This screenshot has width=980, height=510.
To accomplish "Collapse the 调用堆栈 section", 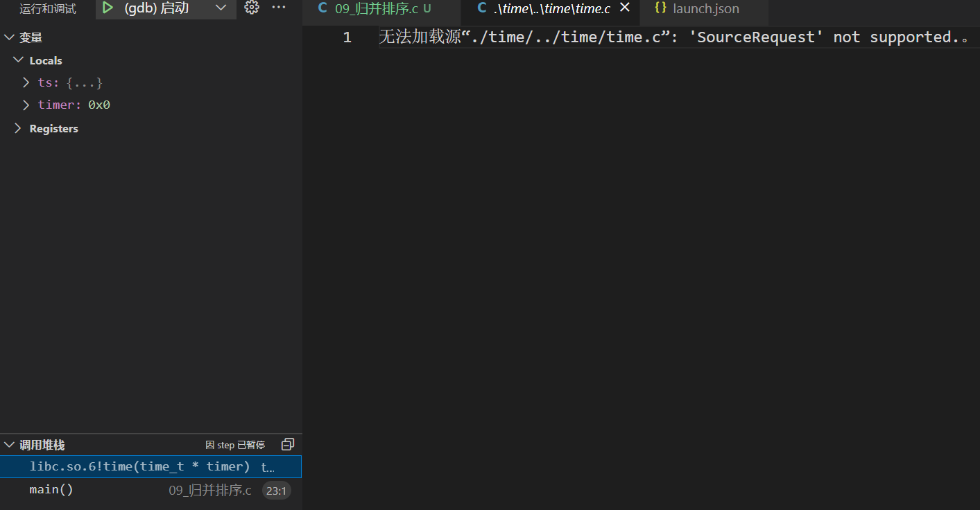I will tap(10, 445).
